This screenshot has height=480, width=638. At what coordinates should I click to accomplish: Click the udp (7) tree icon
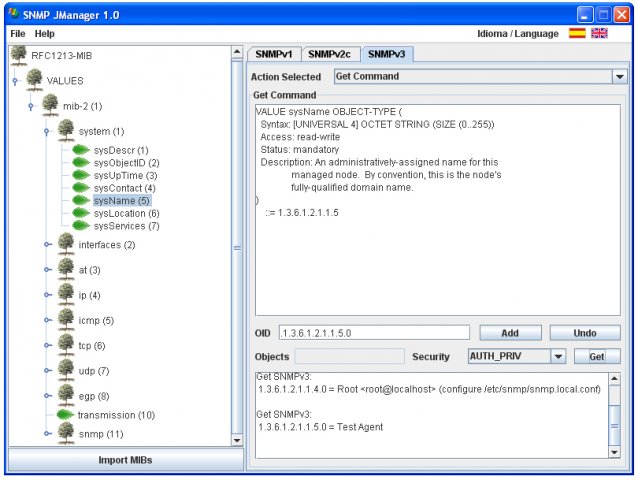[66, 370]
